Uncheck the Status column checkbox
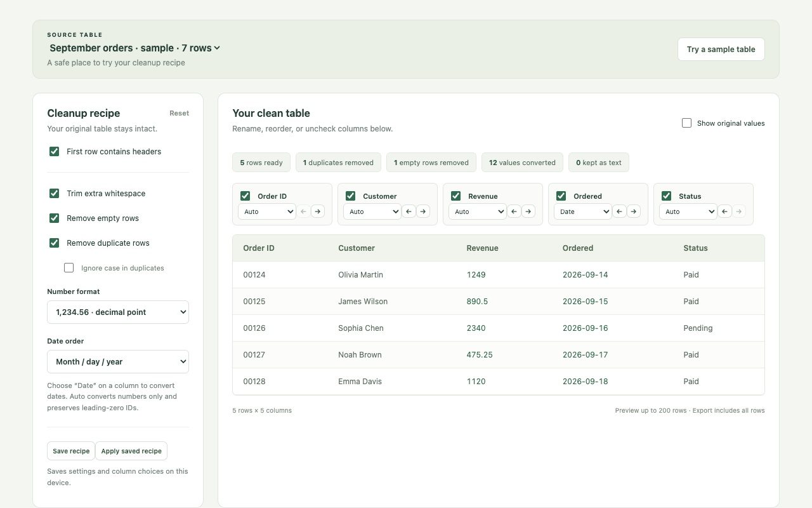The height and width of the screenshot is (508, 812). [666, 196]
